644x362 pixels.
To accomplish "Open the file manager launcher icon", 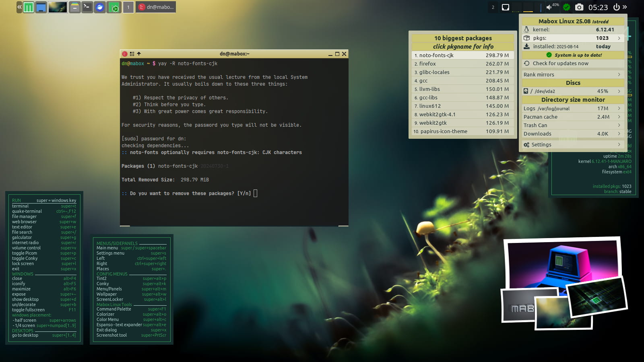I will point(74,7).
